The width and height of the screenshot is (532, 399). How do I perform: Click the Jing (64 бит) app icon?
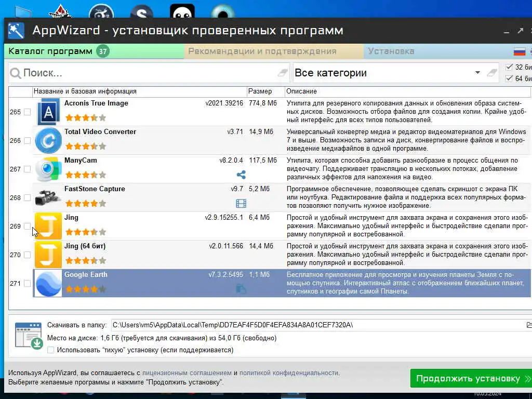(48, 255)
